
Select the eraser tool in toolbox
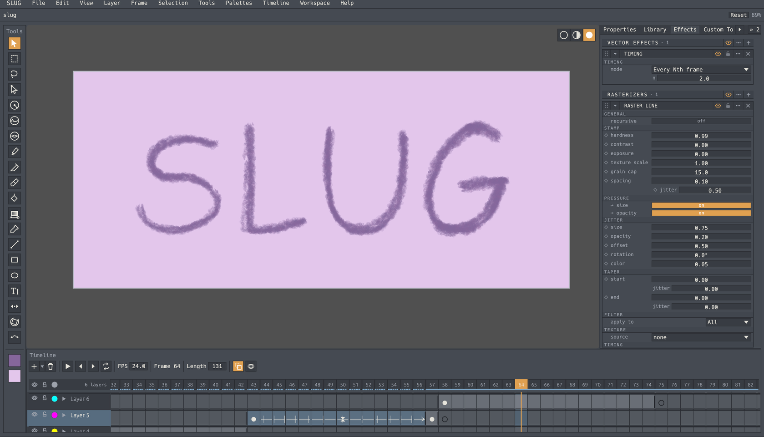14,183
